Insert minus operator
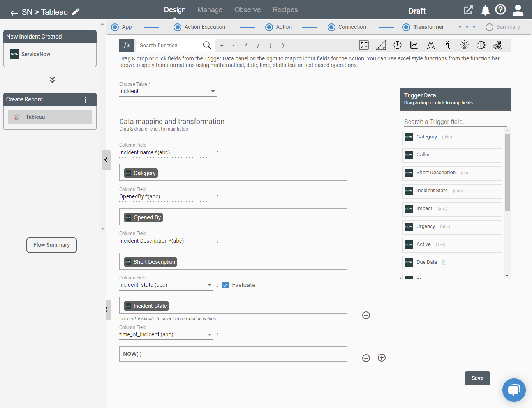Viewport: 532px width, 408px height. click(x=234, y=46)
